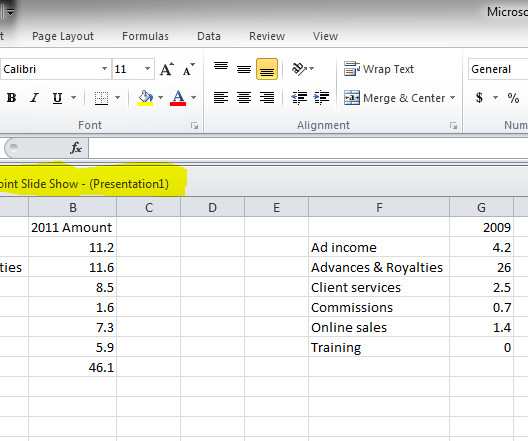Open the General number format box
Viewport: 528px width, 441px height.
click(498, 69)
